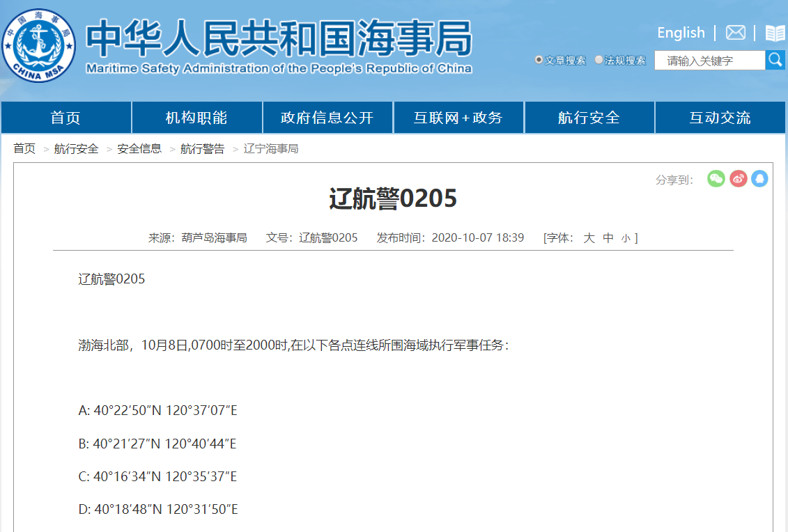Open the envelope mail icon
This screenshot has height=532, width=788.
(x=736, y=33)
